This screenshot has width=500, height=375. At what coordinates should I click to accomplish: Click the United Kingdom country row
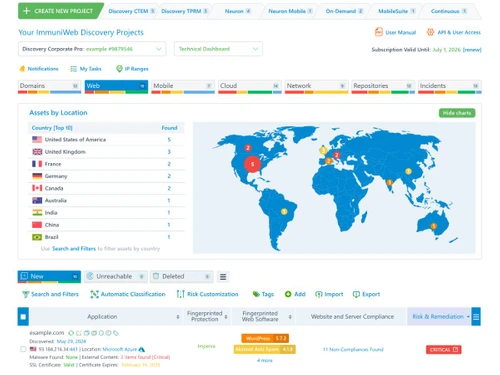point(106,152)
